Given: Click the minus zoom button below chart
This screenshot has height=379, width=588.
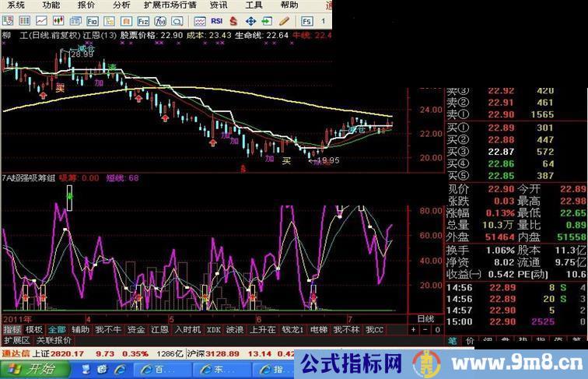Looking at the screenshot, I should click(x=425, y=330).
